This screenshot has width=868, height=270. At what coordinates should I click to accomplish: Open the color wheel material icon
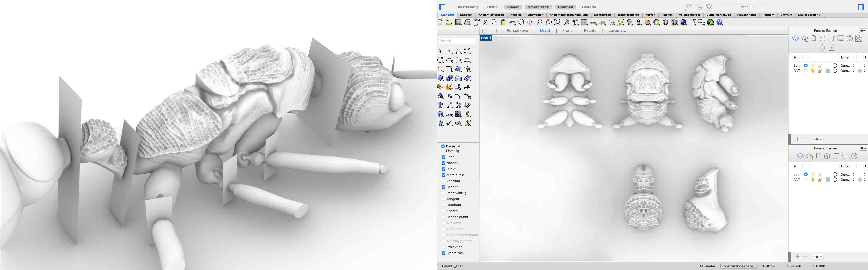click(656, 22)
